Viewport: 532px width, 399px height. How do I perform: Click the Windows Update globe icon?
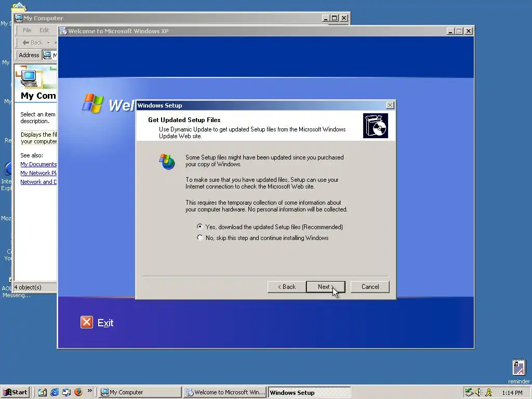pyautogui.click(x=167, y=162)
